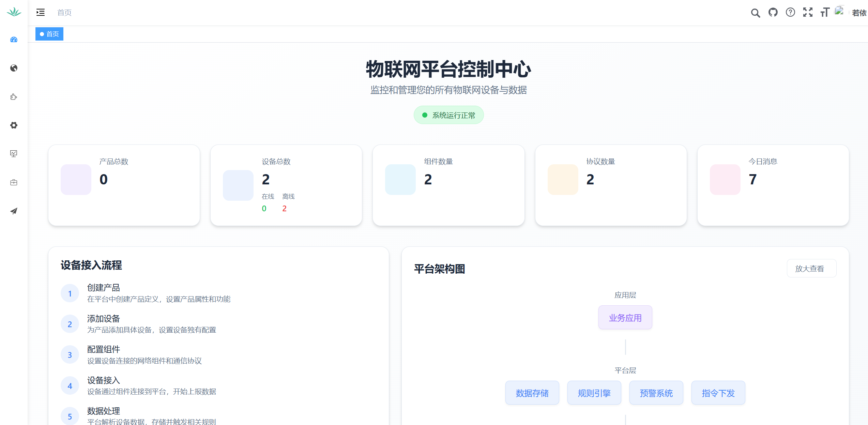
Task: Click the 系统运行正常 status badge
Action: [448, 115]
